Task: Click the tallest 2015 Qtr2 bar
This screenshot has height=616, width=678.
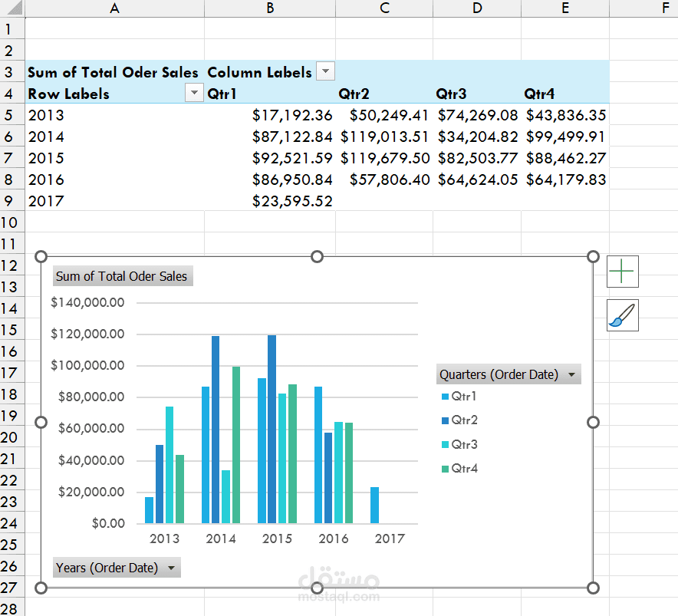Action: (272, 429)
